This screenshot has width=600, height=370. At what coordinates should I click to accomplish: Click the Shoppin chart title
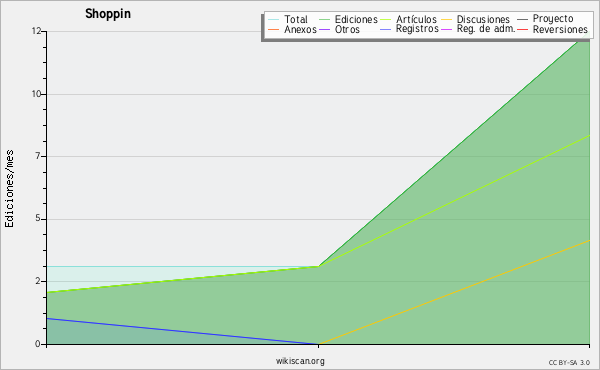pos(108,14)
